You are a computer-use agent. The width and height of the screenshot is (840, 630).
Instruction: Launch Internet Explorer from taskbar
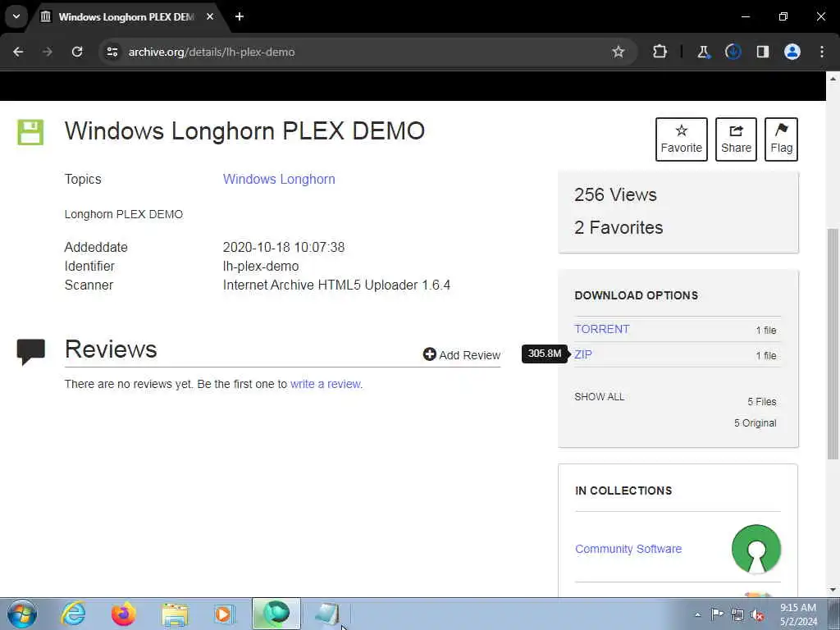73,614
